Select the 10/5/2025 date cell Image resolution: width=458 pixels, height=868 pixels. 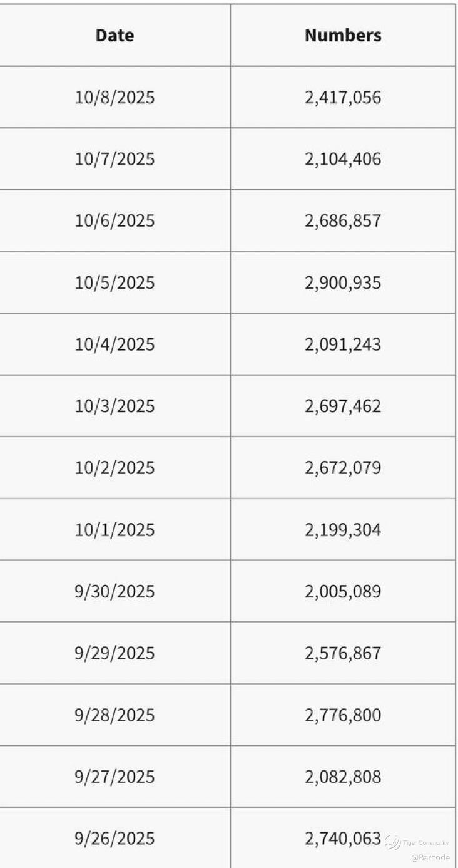tap(115, 282)
